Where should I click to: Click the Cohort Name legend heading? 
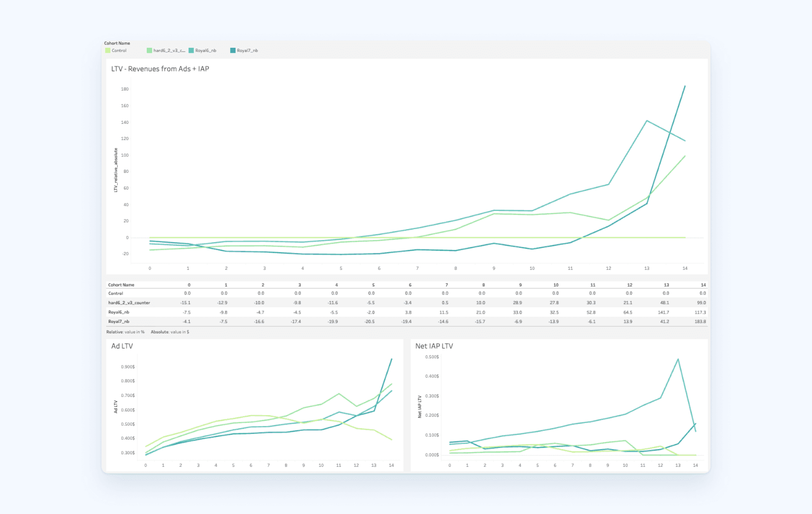point(117,43)
